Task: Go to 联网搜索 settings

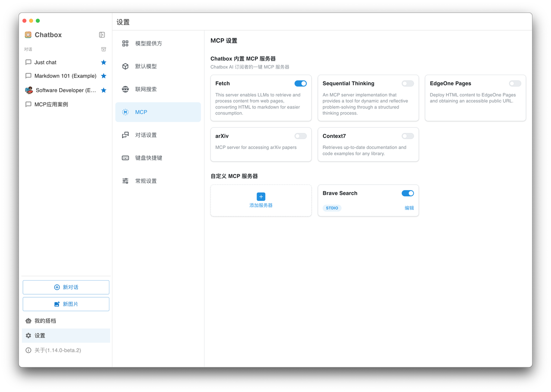Action: click(158, 89)
